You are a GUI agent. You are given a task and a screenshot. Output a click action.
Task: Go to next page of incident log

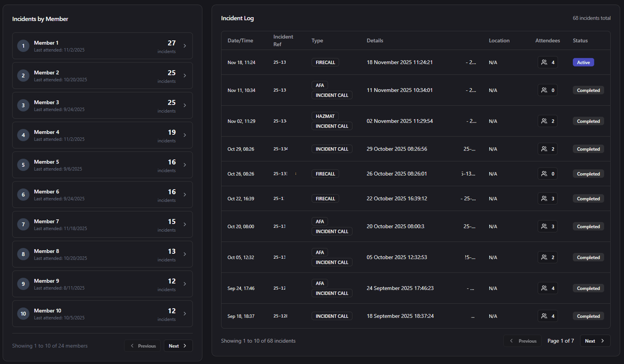[595, 341]
